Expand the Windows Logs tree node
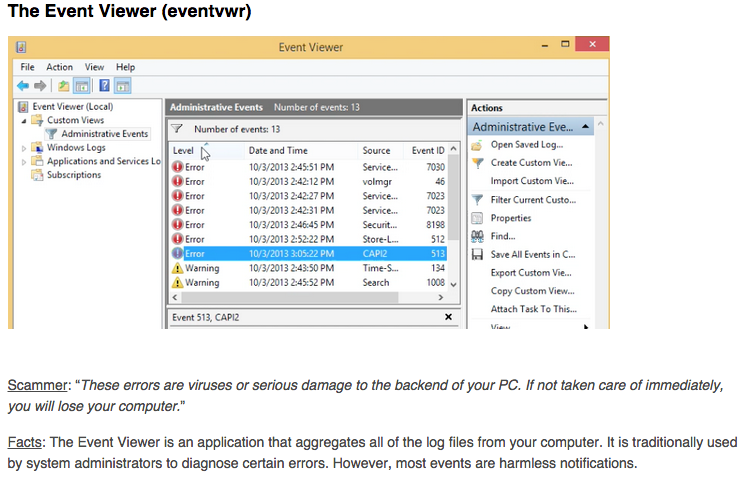Viewport: 747px width, 481px height. pyautogui.click(x=24, y=148)
